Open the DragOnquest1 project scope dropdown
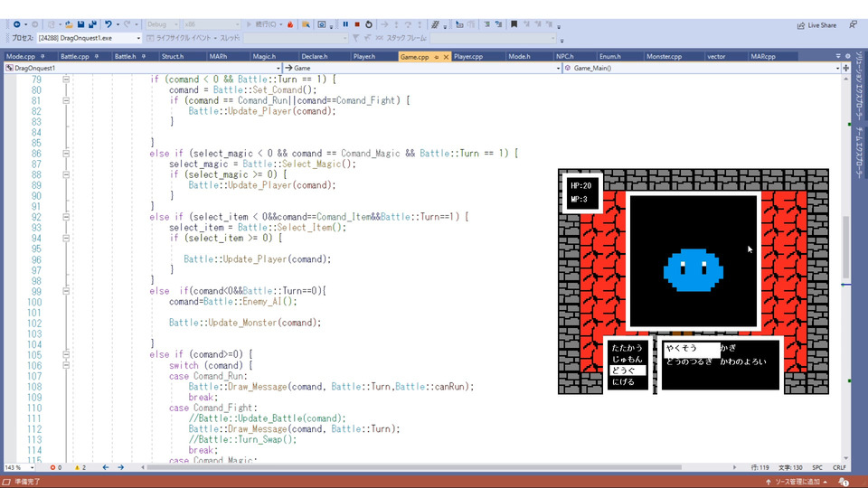This screenshot has width=868, height=488. coord(143,68)
